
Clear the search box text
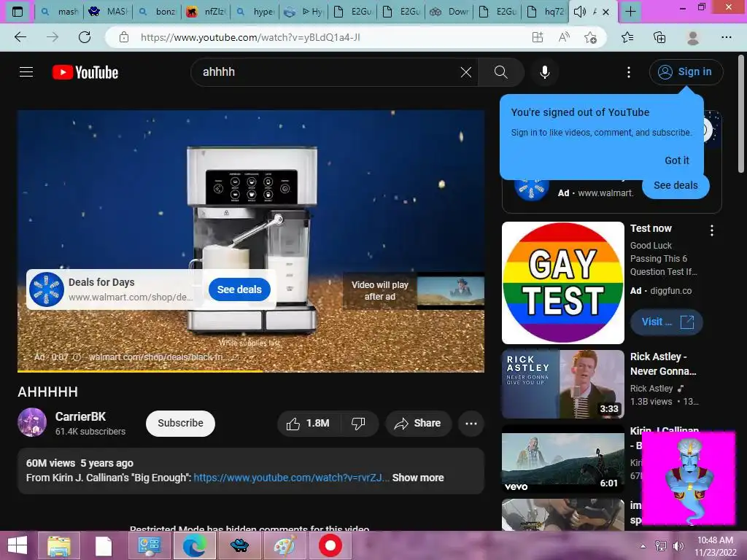pos(466,72)
